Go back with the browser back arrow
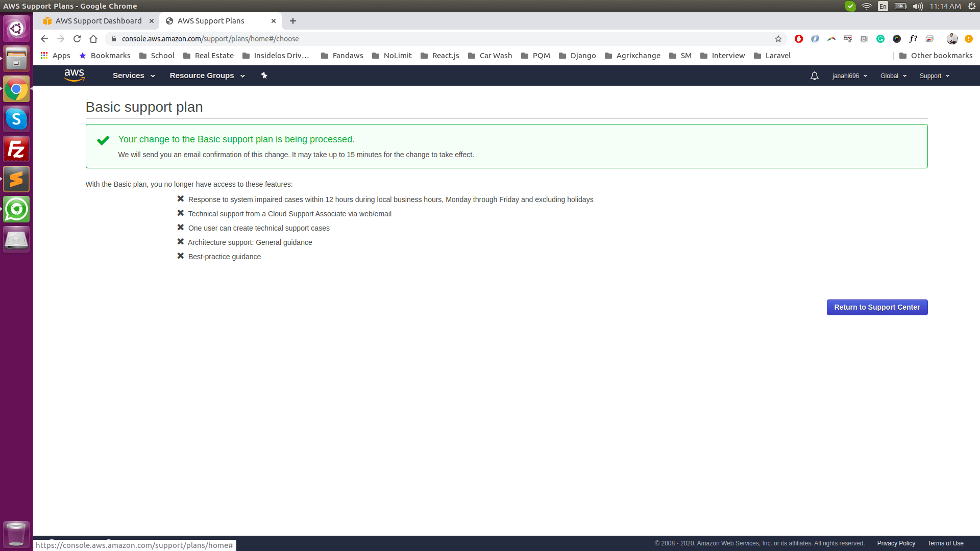This screenshot has height=551, width=980. coord(44,39)
